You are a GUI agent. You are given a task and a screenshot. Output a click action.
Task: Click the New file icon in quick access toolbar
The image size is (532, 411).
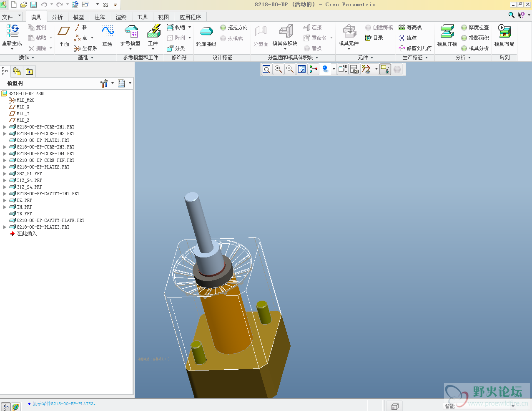[14, 5]
